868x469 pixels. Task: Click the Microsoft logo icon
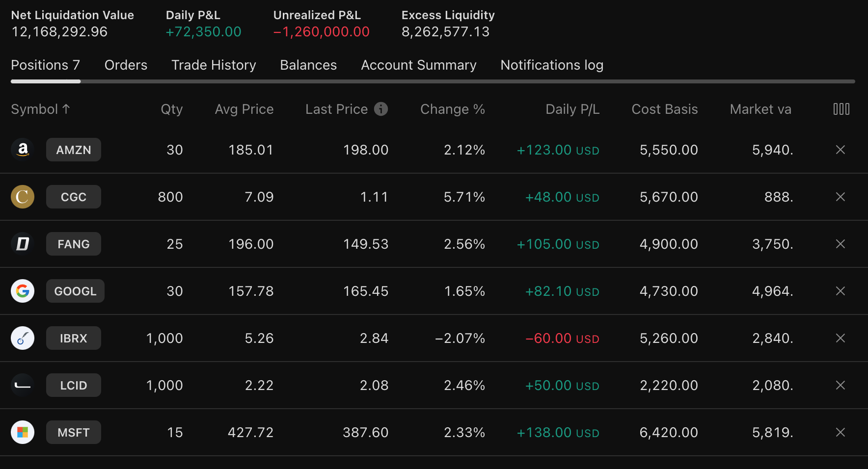click(x=23, y=432)
